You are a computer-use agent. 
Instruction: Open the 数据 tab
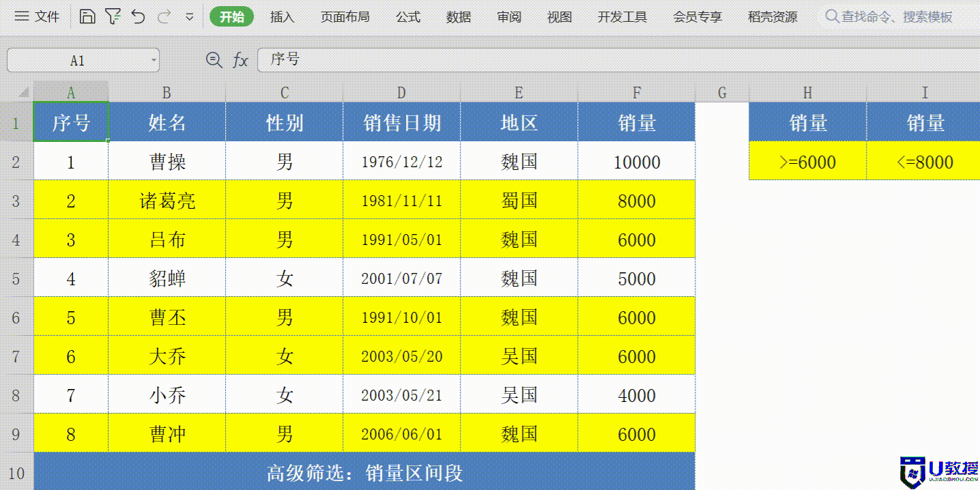pos(459,17)
